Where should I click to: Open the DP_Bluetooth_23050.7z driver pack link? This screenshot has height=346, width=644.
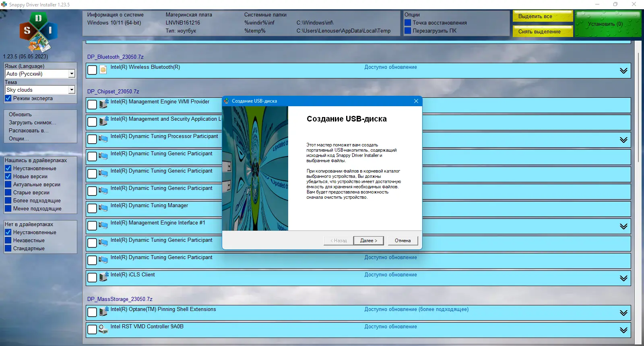click(116, 57)
